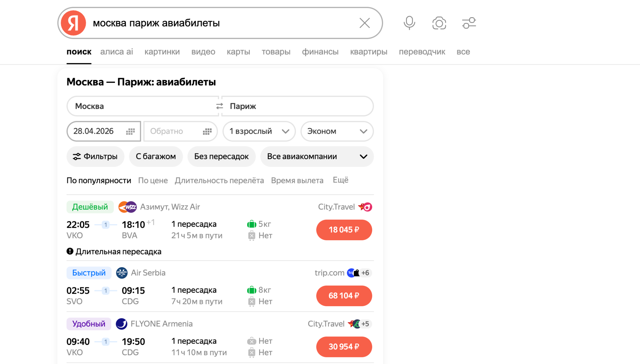The width and height of the screenshot is (640, 364).
Task: Expand the 1 взрослый passengers dropdown
Action: coord(259,131)
